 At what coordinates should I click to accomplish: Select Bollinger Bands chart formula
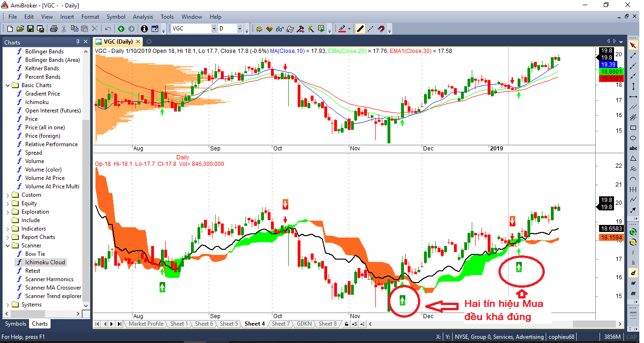pos(44,52)
